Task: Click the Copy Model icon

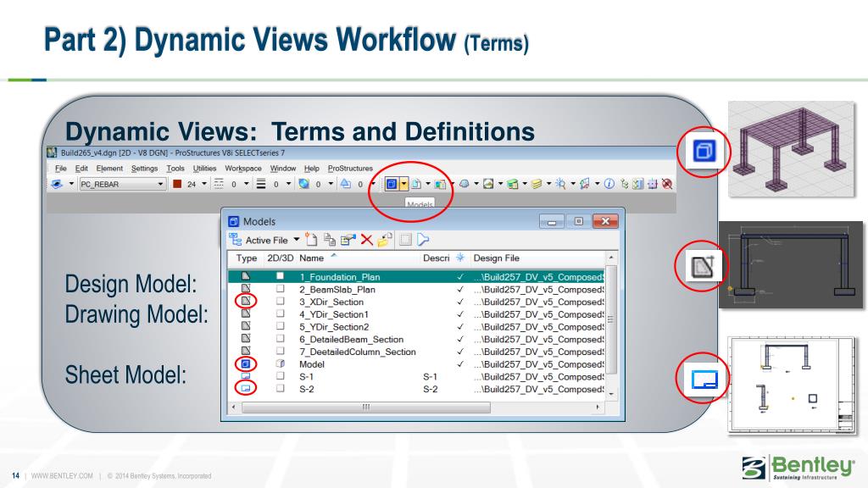Action: tap(330, 240)
